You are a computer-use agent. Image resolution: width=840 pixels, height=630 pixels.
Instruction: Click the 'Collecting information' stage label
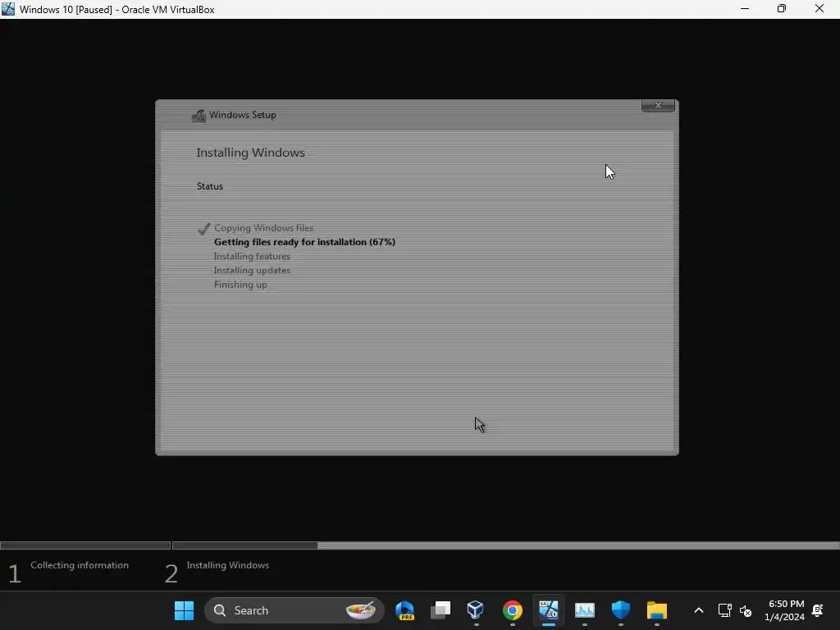coord(80,565)
